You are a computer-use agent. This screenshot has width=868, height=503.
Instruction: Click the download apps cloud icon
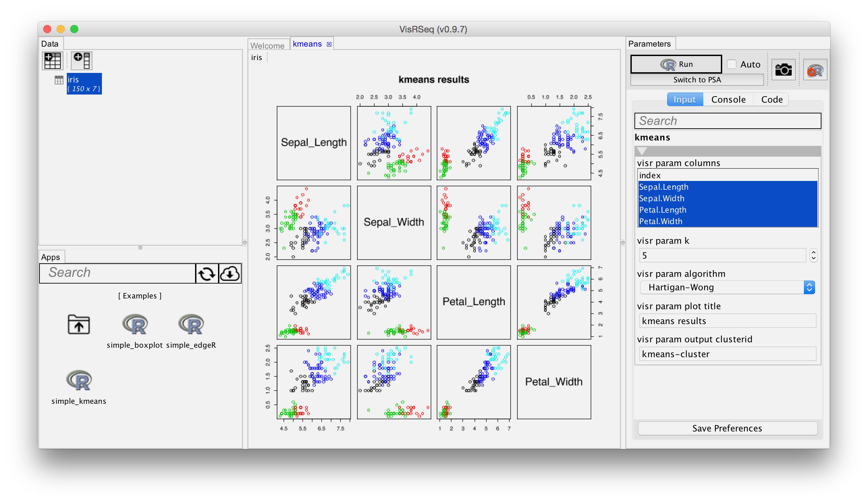click(x=230, y=273)
